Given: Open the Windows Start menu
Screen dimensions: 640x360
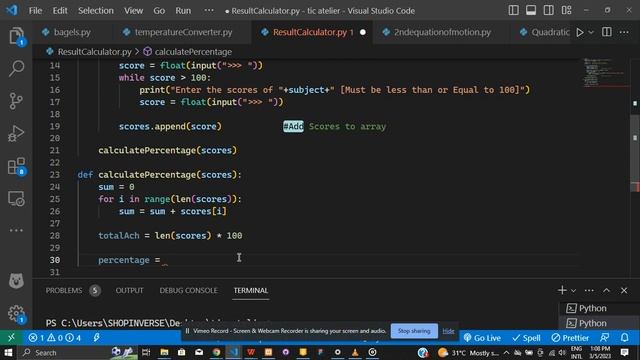Looking at the screenshot, I should (8, 352).
